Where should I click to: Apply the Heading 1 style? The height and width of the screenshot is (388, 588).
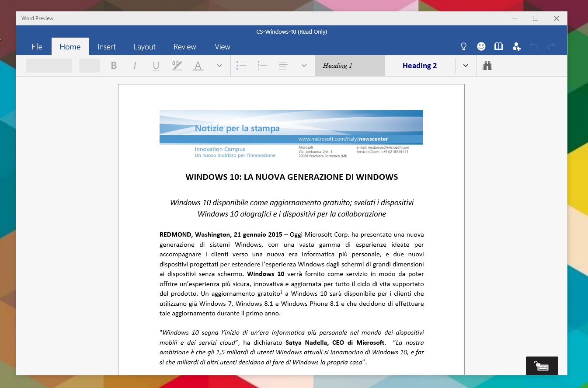coord(350,66)
